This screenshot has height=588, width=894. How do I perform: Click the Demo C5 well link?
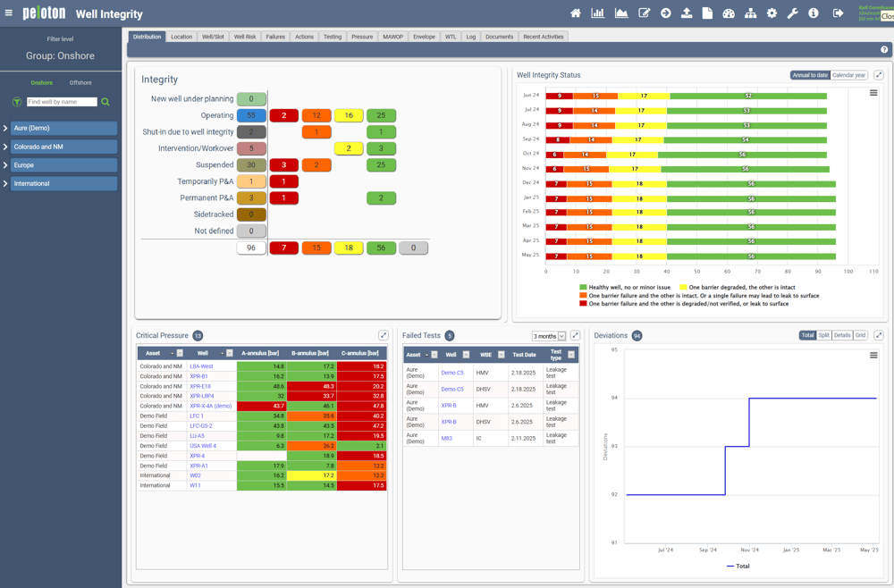point(453,374)
